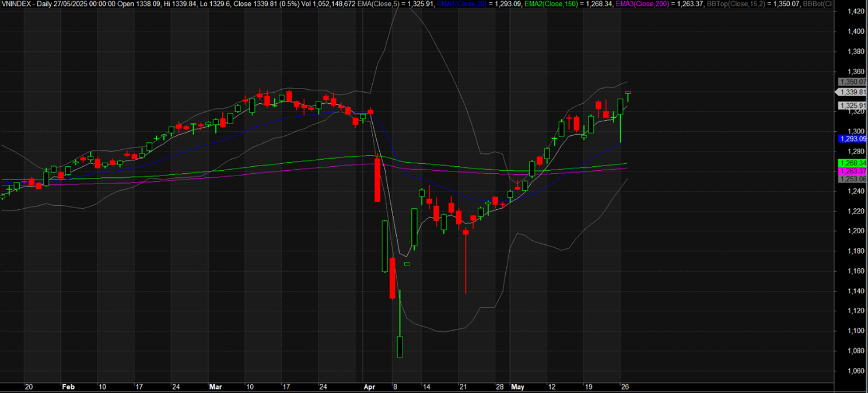The image size is (868, 393).
Task: Click the magenta 1,263.37 price tag on axis
Action: (x=852, y=171)
